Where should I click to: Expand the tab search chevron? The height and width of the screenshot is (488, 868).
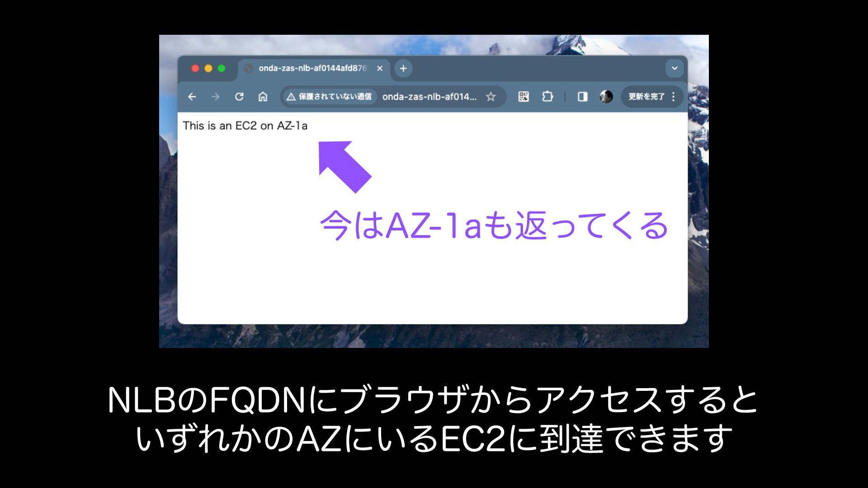tap(675, 69)
